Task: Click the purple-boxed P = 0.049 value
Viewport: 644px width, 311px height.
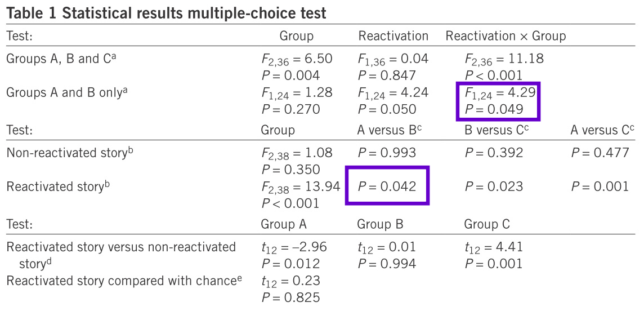Action: point(497,109)
